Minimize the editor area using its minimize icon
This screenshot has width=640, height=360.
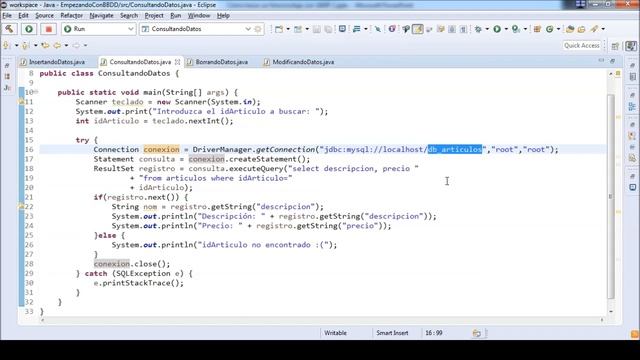tap(601, 60)
